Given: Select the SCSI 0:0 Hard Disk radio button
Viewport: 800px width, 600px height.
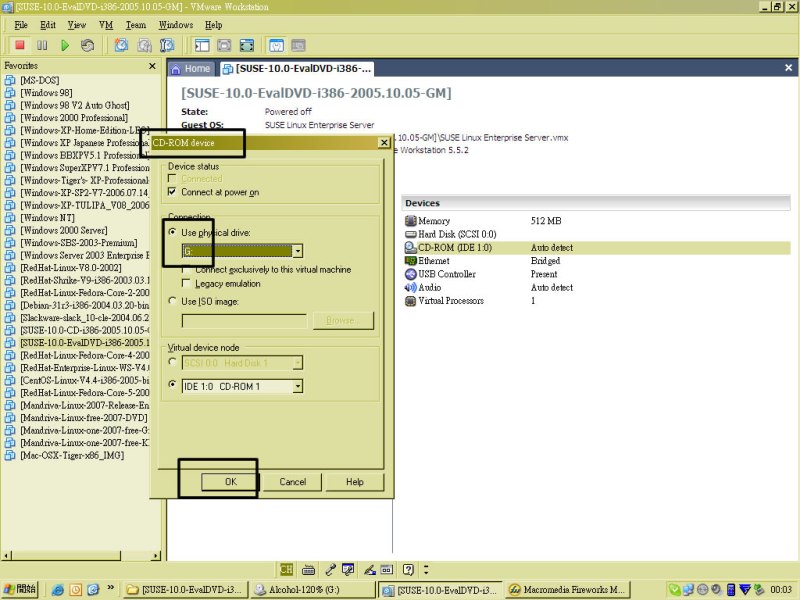Looking at the screenshot, I should click(x=172, y=362).
